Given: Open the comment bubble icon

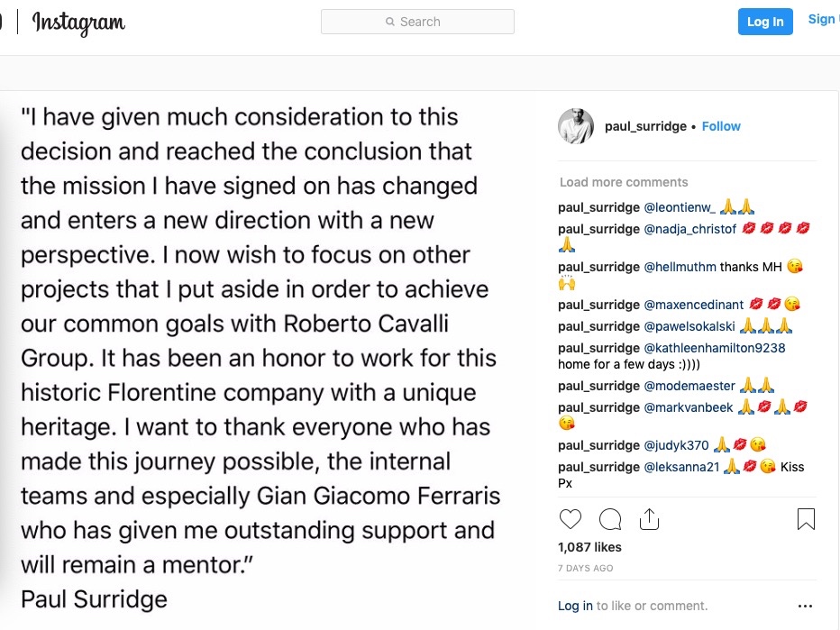Looking at the screenshot, I should click(610, 519).
